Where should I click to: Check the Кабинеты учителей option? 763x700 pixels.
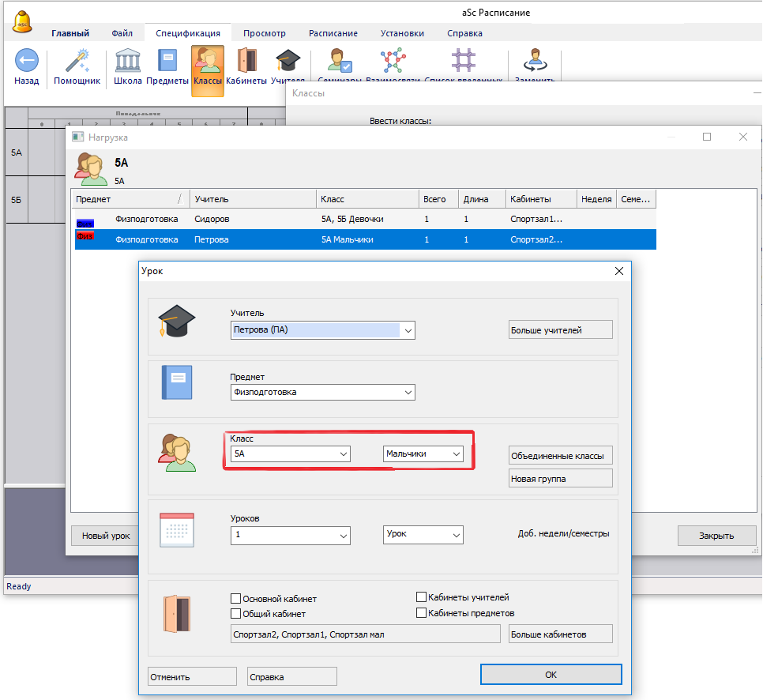[422, 598]
